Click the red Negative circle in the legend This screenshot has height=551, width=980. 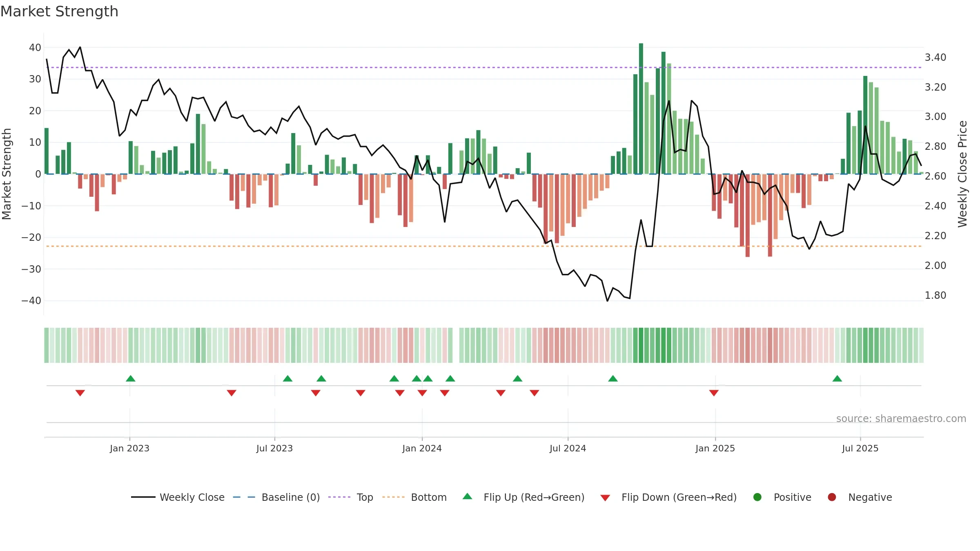pyautogui.click(x=832, y=497)
